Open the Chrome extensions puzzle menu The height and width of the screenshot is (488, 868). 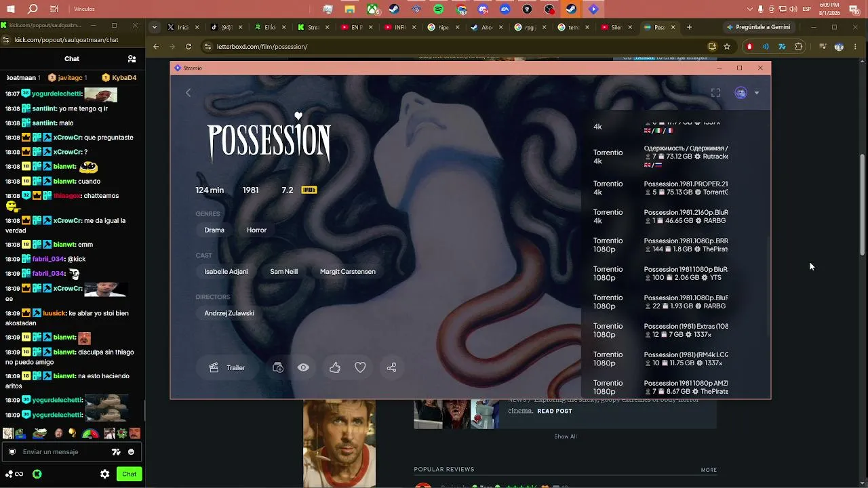798,47
